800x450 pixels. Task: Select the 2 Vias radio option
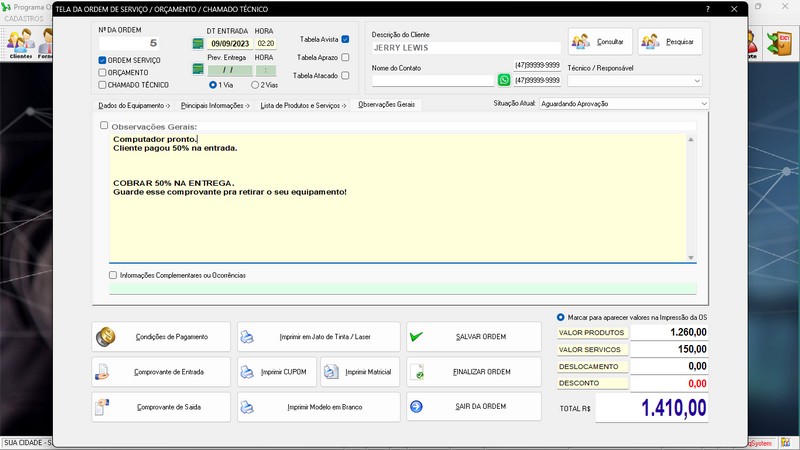point(255,85)
